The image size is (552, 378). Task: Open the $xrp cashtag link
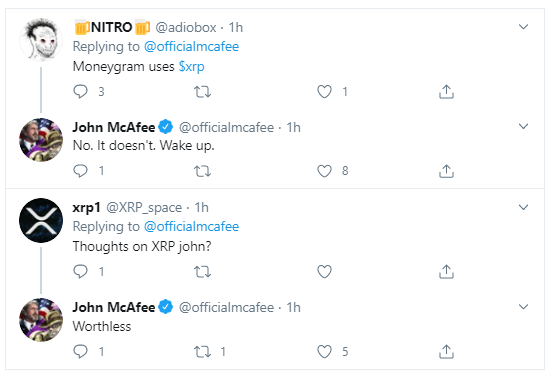click(x=192, y=67)
